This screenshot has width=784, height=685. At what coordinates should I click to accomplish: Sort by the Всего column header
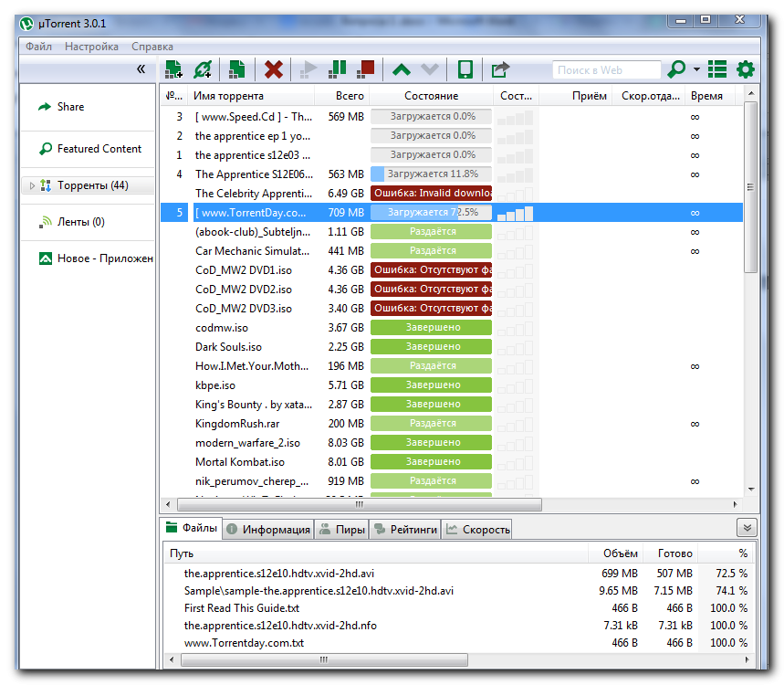click(342, 96)
